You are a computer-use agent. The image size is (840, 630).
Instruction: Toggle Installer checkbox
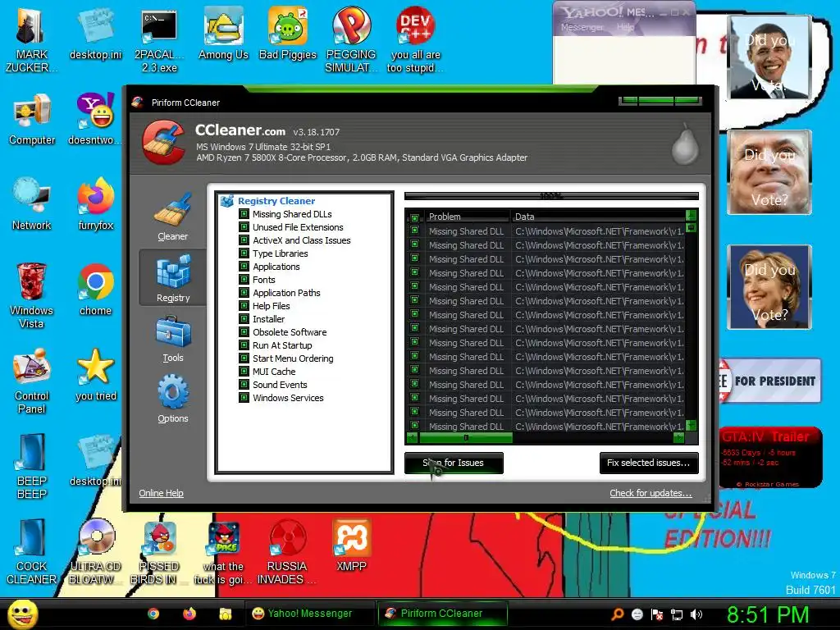[244, 319]
